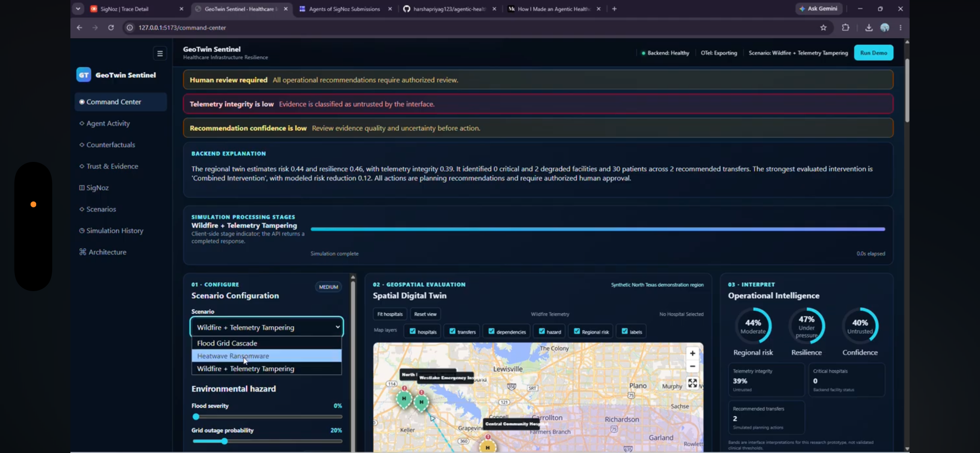Click the site information icon in address bar
Viewport: 980px width, 453px height.
130,27
